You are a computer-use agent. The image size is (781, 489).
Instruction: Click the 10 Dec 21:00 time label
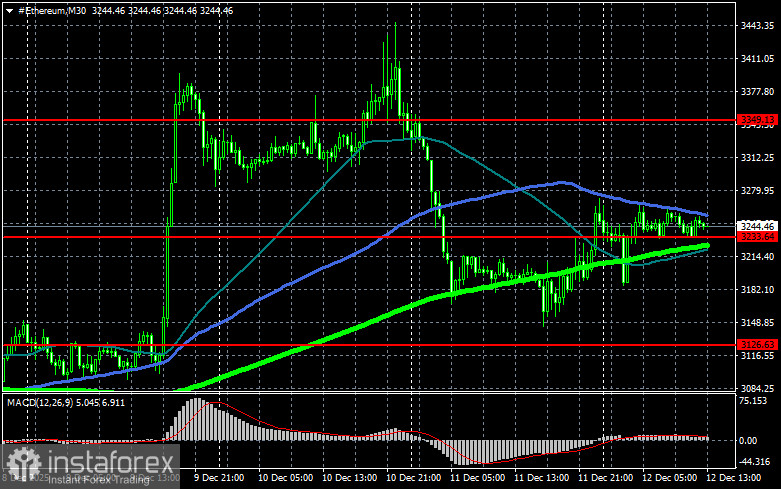pyautogui.click(x=413, y=478)
